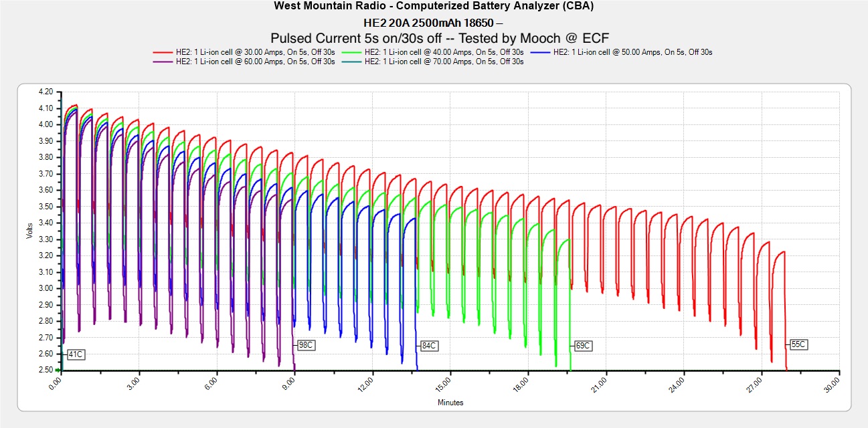Viewport: 868px width, 428px height.
Task: Click the 69C temperature label on green curve
Action: pos(582,346)
